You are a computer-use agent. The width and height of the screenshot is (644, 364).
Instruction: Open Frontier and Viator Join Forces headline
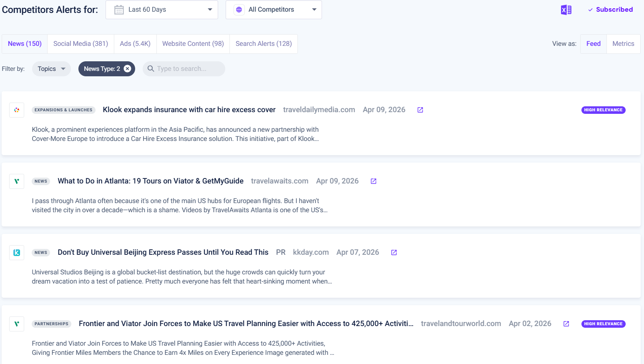[x=246, y=324]
